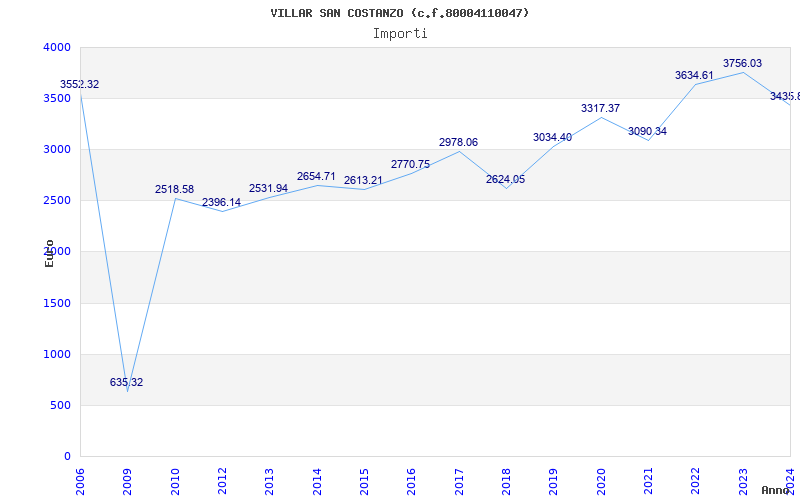Click the 2020 x-axis year label
Image resolution: width=800 pixels, height=500 pixels.
(x=600, y=480)
